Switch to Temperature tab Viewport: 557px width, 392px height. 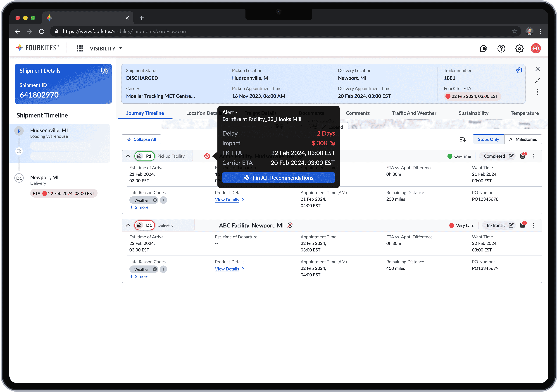524,113
